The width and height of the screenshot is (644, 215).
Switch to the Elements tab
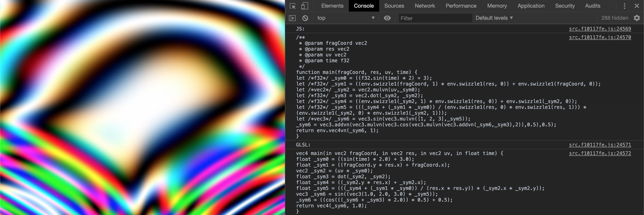point(332,6)
